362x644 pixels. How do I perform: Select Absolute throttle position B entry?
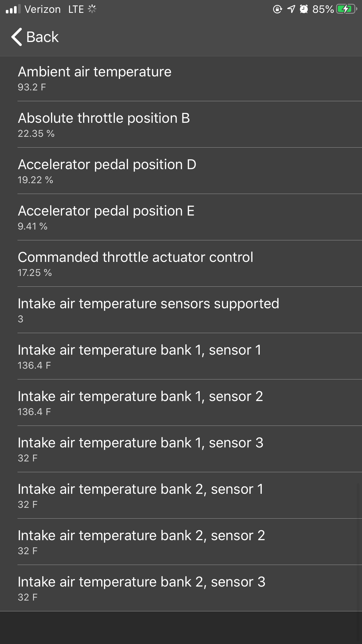pyautogui.click(x=181, y=125)
